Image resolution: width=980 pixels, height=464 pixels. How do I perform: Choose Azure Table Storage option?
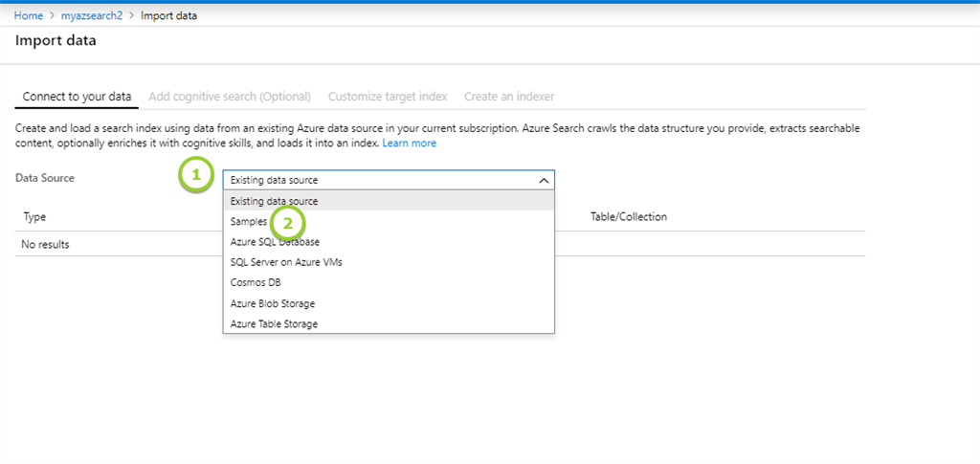389,323
